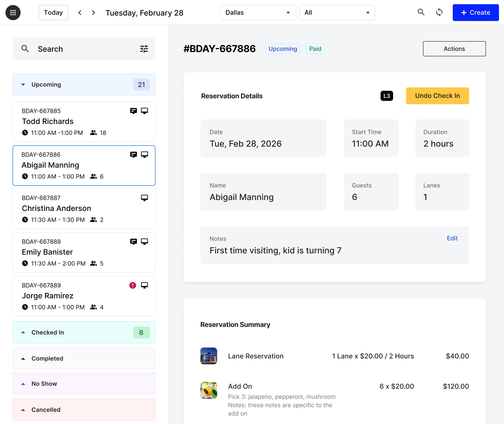504x424 pixels.
Task: Collapse the Upcoming reservations section
Action: pos(23,84)
